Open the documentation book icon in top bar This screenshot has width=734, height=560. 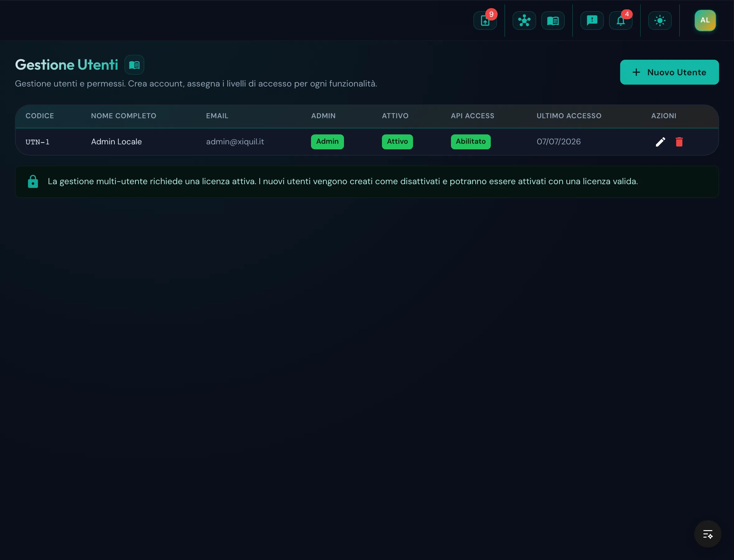pos(553,21)
